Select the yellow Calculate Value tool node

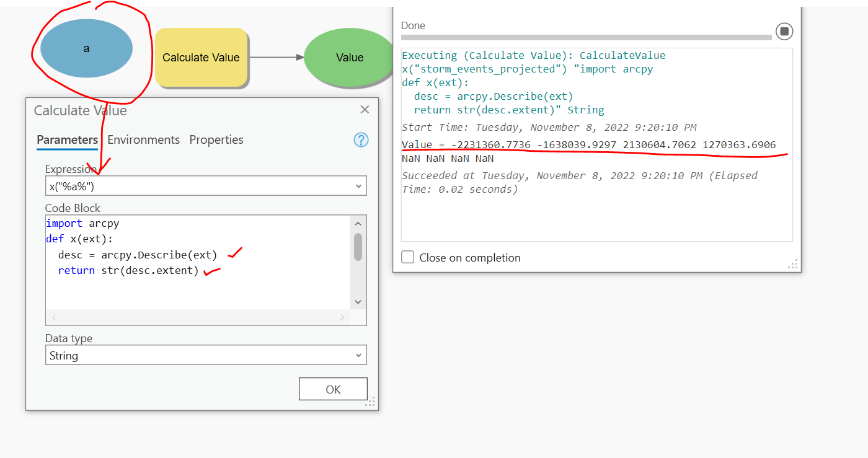(x=201, y=57)
